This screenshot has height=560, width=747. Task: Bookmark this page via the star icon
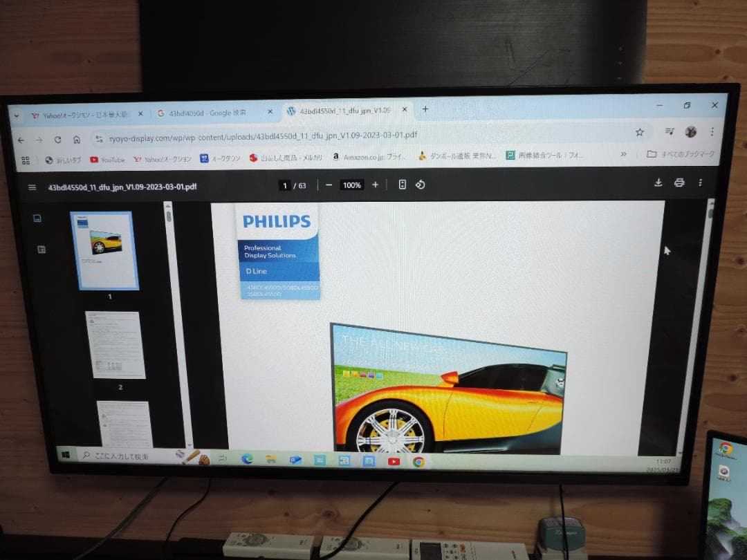click(x=640, y=131)
